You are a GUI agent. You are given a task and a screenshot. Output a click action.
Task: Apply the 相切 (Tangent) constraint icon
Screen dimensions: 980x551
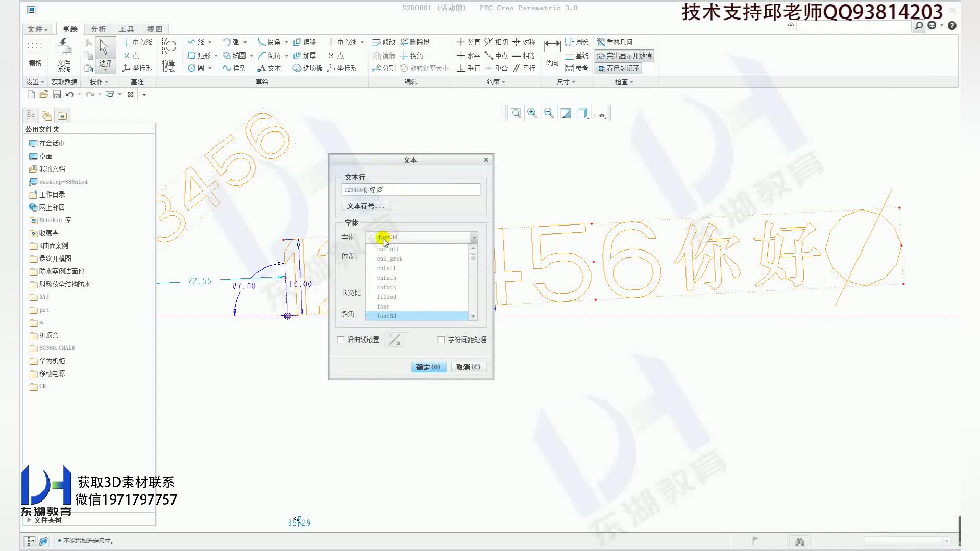click(x=498, y=42)
